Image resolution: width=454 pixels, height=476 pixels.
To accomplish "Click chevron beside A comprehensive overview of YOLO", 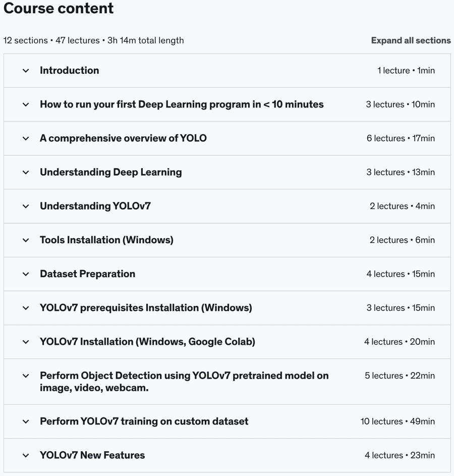I will [x=26, y=139].
